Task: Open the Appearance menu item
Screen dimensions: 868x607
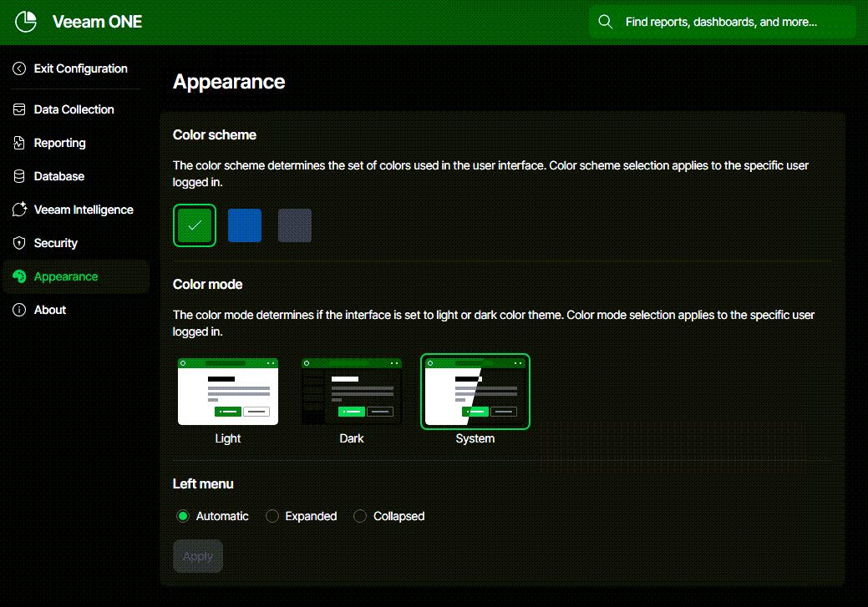Action: 66,276
